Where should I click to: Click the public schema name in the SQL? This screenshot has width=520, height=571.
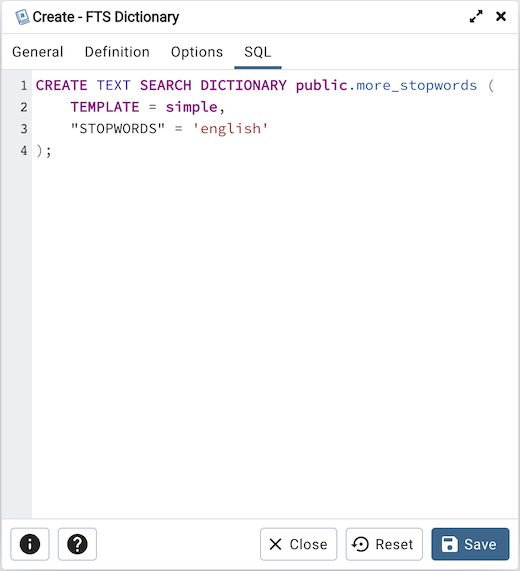tap(322, 86)
